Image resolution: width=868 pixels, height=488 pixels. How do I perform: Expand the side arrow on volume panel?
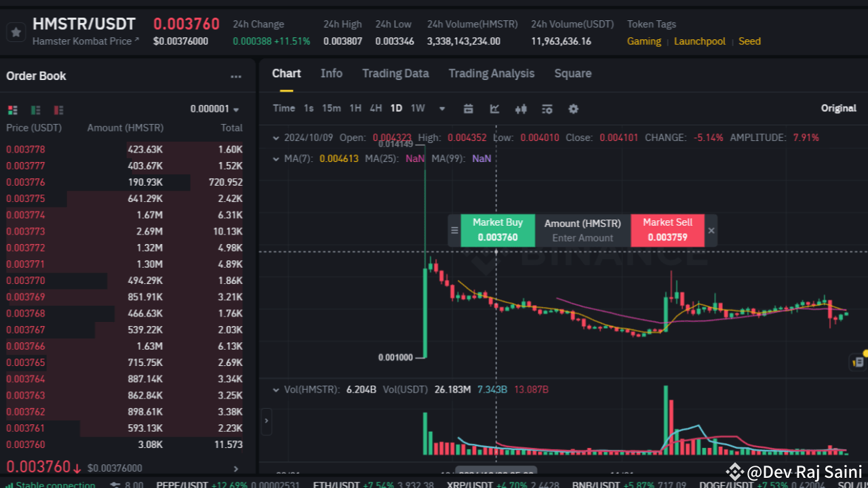pyautogui.click(x=267, y=421)
